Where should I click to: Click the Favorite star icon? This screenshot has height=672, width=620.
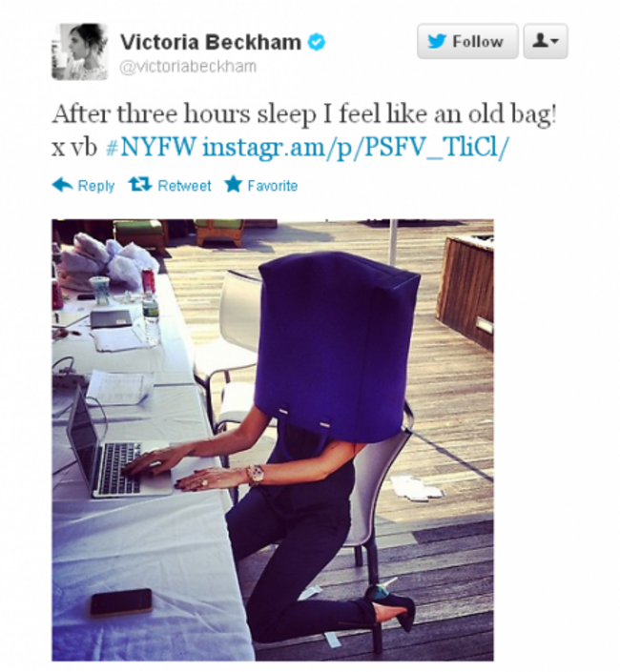pos(234,184)
